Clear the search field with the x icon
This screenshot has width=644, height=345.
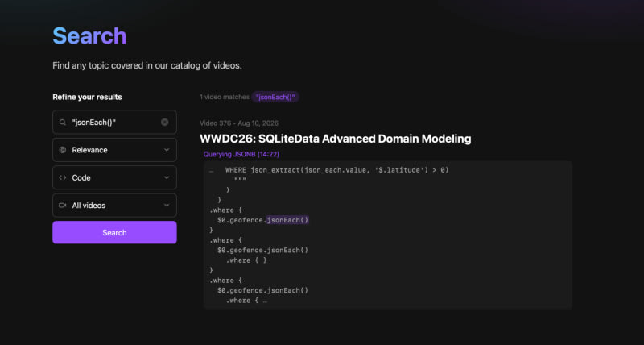[165, 123]
